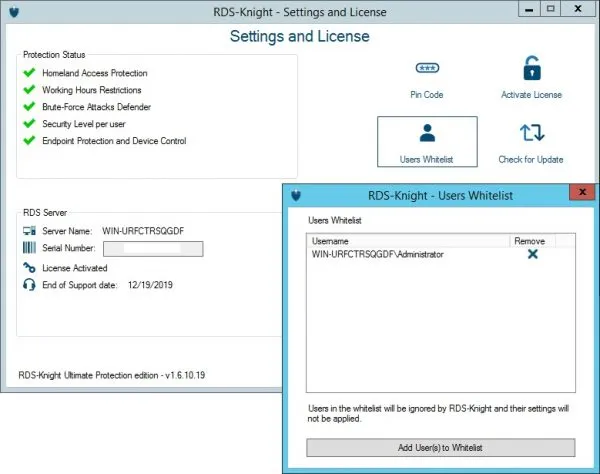Click the Username column header

point(408,241)
